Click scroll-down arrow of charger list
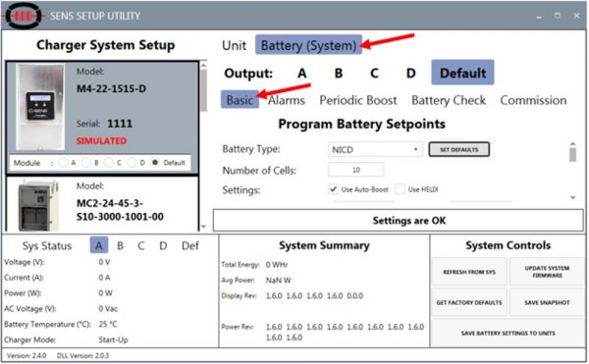Screen dimensions: 589x364 tap(203, 227)
